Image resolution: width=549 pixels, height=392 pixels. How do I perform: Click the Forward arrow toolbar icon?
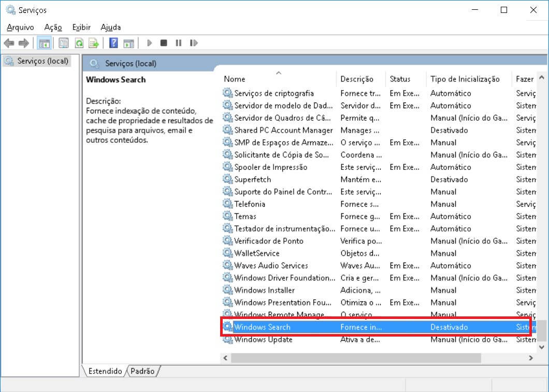coord(23,43)
